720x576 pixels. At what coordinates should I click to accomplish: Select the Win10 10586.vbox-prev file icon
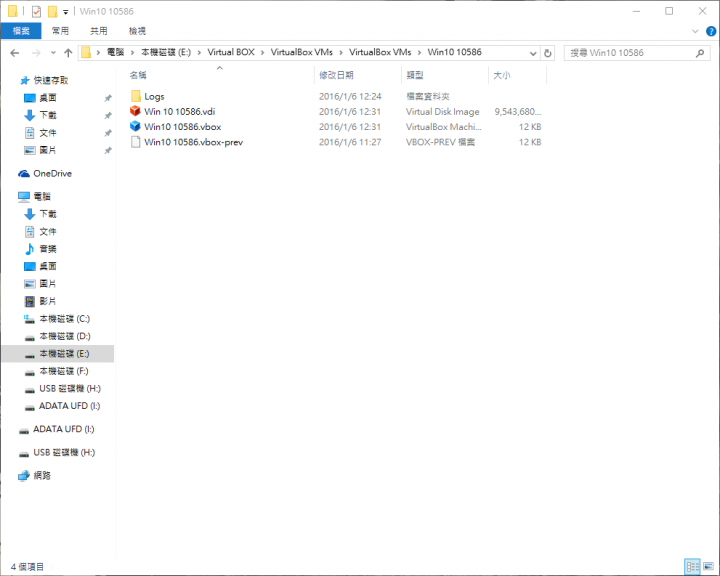coord(135,141)
